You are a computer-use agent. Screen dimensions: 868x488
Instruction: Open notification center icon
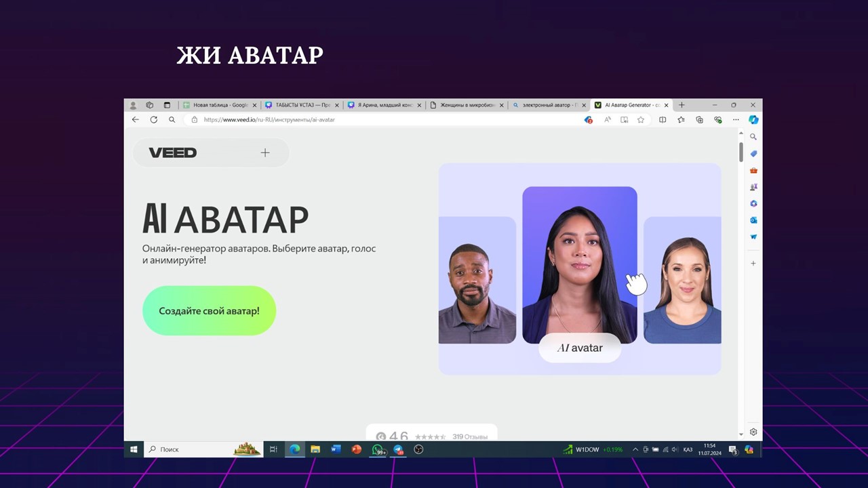pyautogui.click(x=733, y=449)
